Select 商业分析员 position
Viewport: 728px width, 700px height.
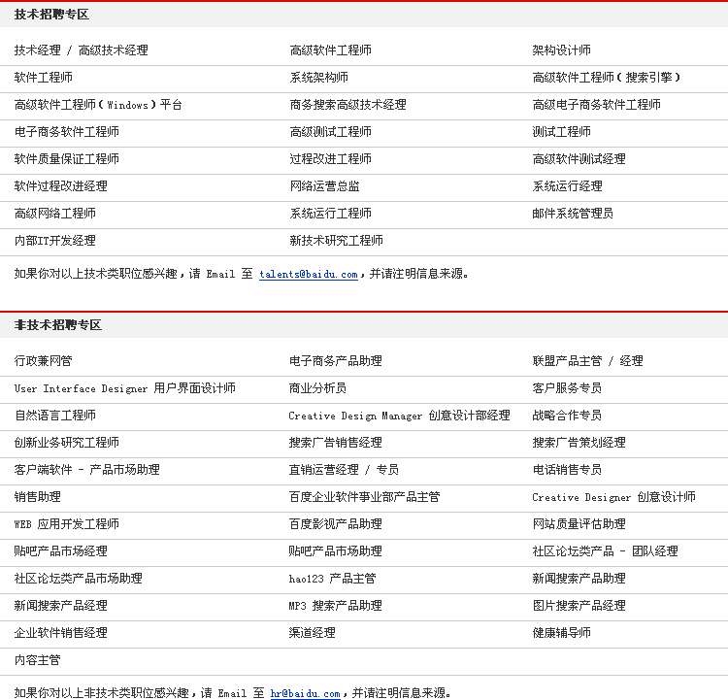coord(318,387)
